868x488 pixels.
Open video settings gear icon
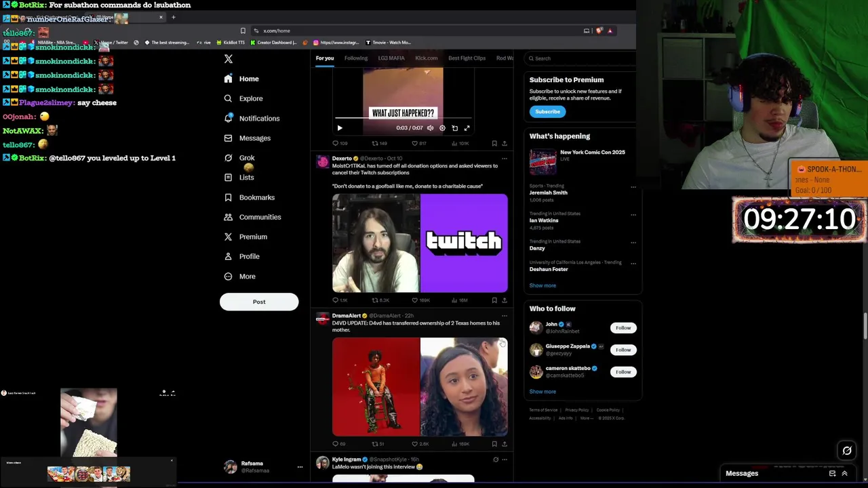(442, 127)
